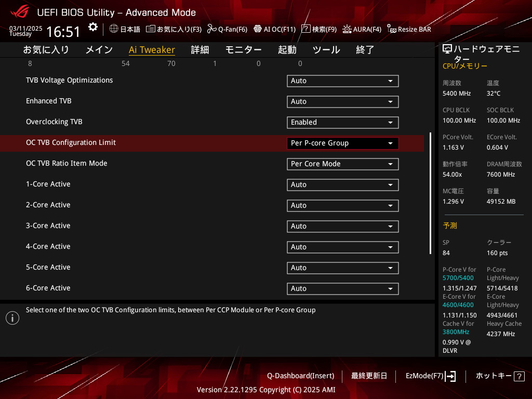The height and width of the screenshot is (399, 532).
Task: Click 5700/5400 P-Core frequency link
Action: tap(458, 278)
